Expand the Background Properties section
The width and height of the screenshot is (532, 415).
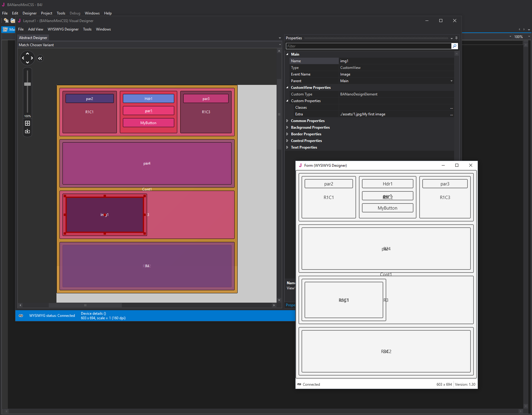287,127
